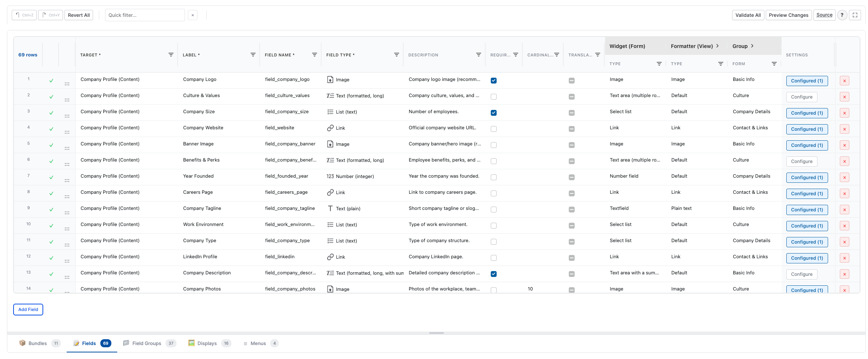
Task: Switch to the Fields tab
Action: click(x=92, y=343)
